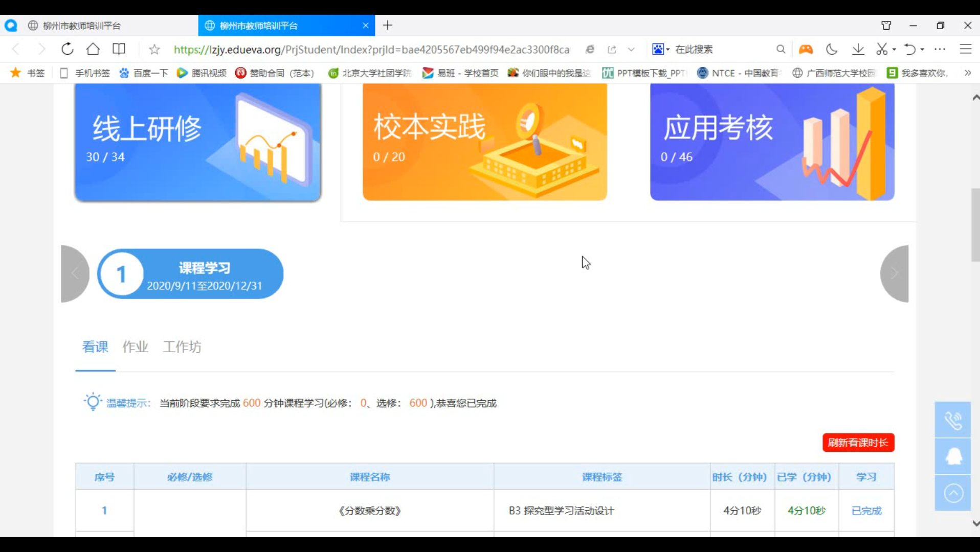
Task: Click the home icon next to address bar
Action: pyautogui.click(x=93, y=49)
